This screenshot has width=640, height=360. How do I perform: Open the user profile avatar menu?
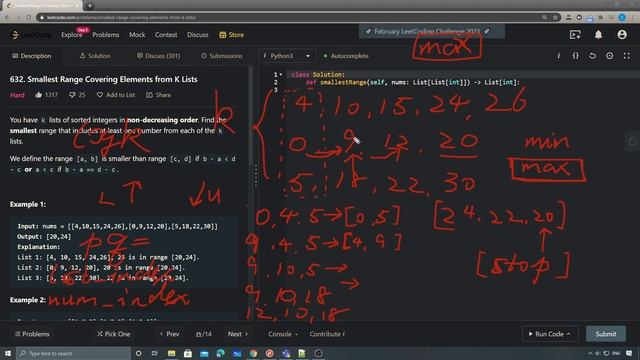[622, 35]
